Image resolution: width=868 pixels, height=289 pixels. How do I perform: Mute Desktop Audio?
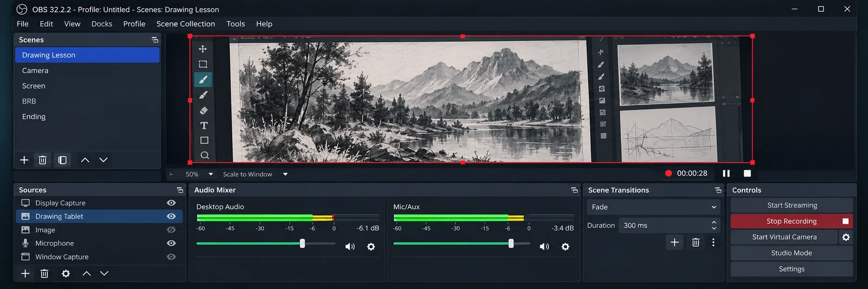pos(350,247)
